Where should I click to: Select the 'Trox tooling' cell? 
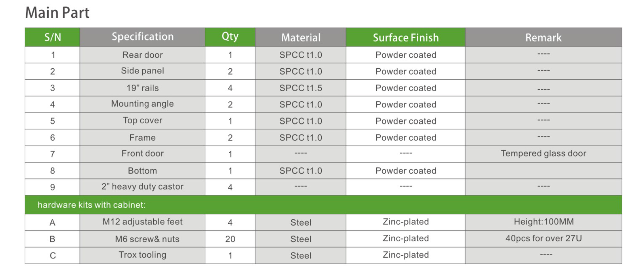[x=142, y=255]
